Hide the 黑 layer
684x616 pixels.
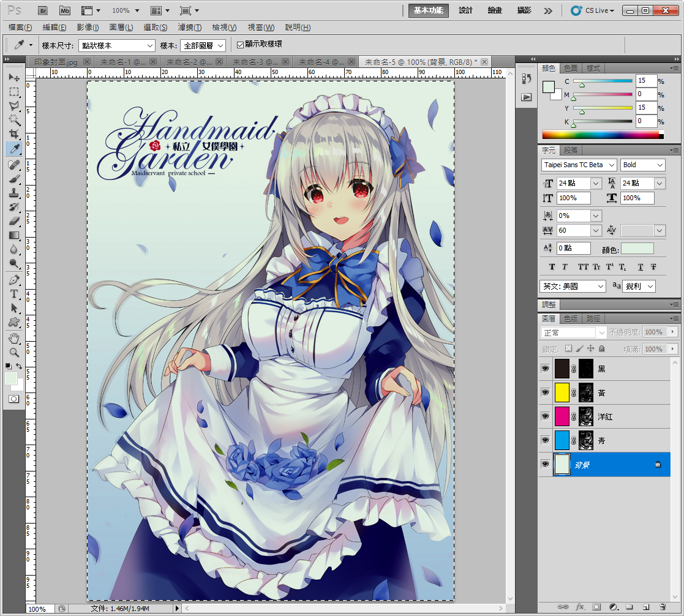tap(545, 369)
